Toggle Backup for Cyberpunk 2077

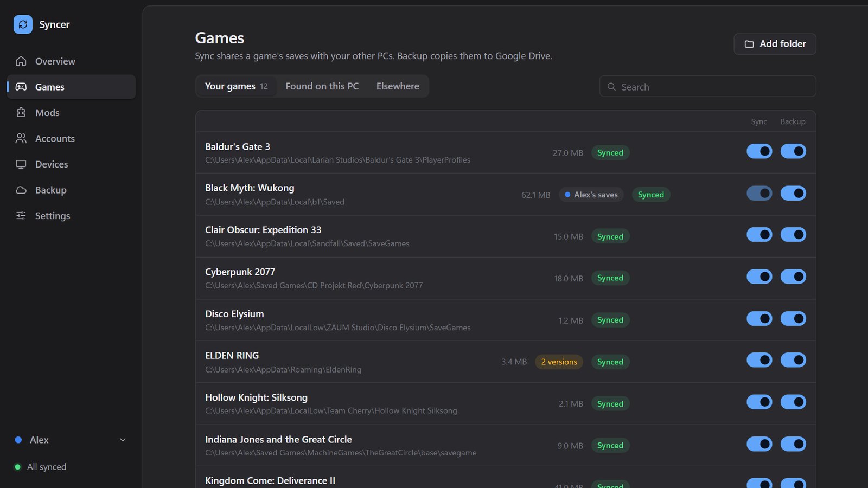[x=793, y=277]
